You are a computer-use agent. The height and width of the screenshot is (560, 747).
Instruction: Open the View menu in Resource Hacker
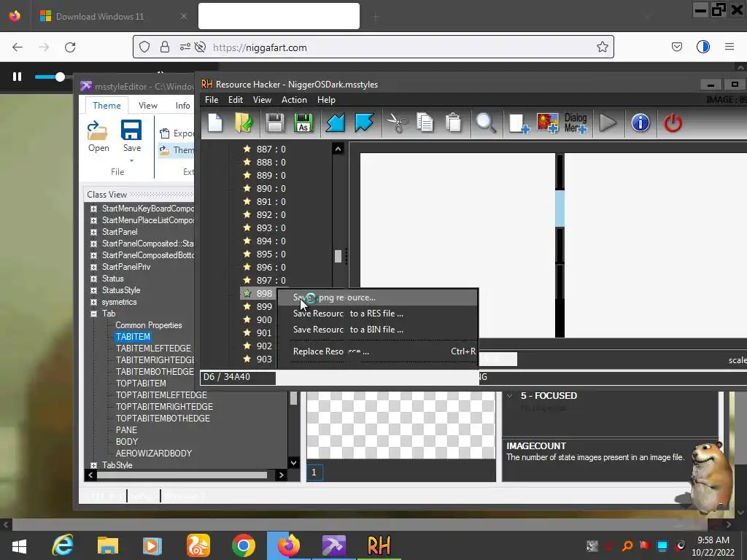pos(262,99)
